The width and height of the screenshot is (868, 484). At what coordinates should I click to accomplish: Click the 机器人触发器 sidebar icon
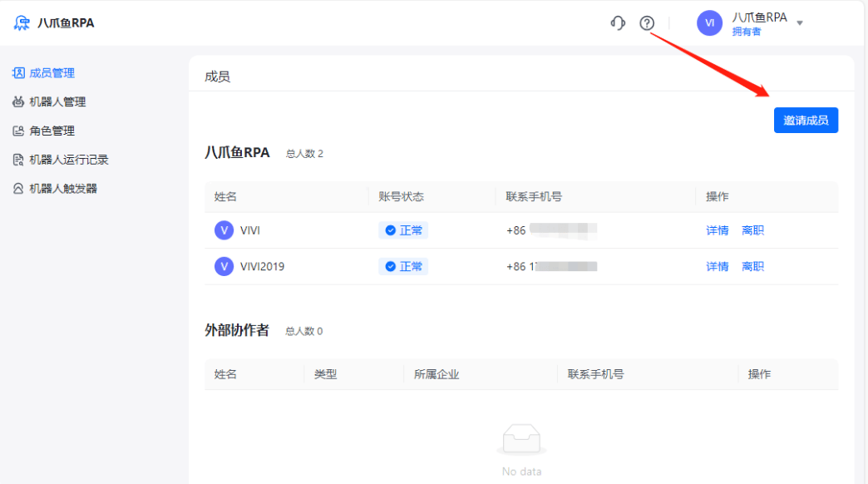[x=18, y=188]
